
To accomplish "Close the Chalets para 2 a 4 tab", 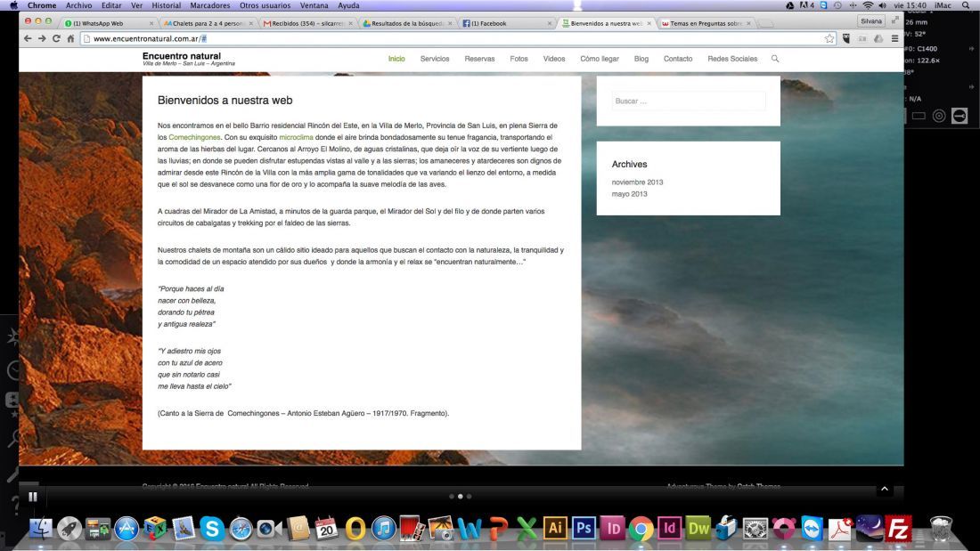I will pyautogui.click(x=251, y=23).
